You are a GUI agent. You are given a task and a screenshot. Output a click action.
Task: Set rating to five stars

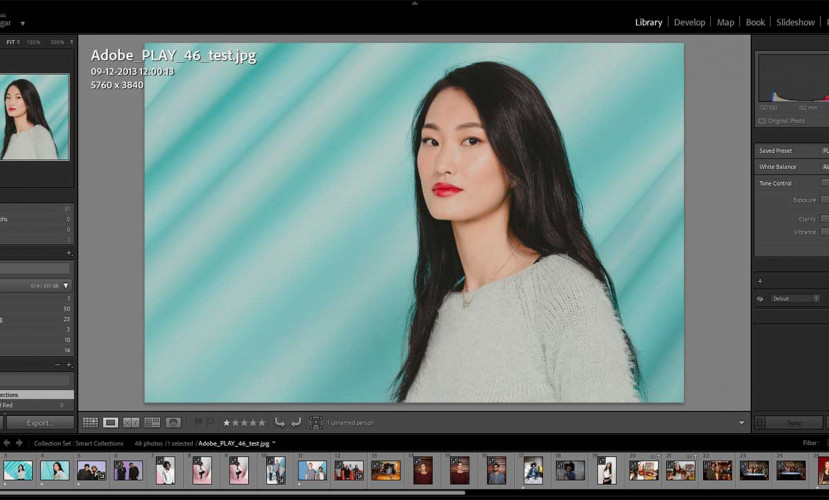coord(262,423)
